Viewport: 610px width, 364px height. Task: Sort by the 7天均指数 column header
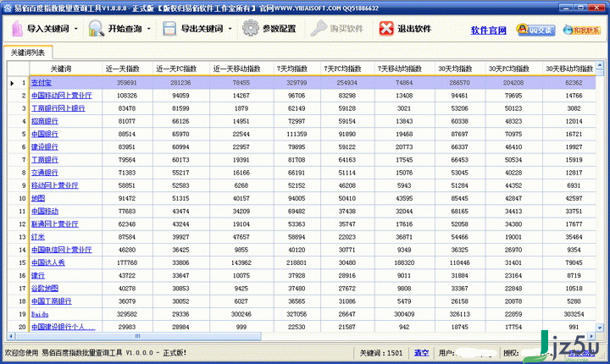[297, 69]
